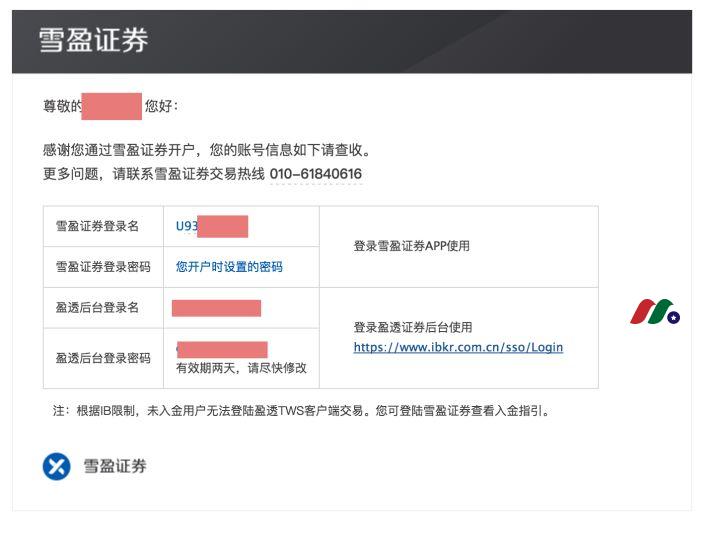Click the 雪盈证券 footer name text

click(x=115, y=466)
